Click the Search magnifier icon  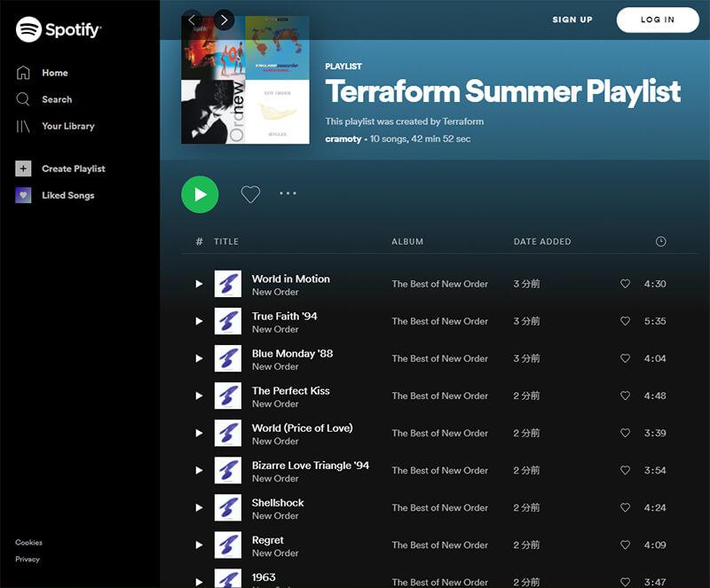point(23,99)
